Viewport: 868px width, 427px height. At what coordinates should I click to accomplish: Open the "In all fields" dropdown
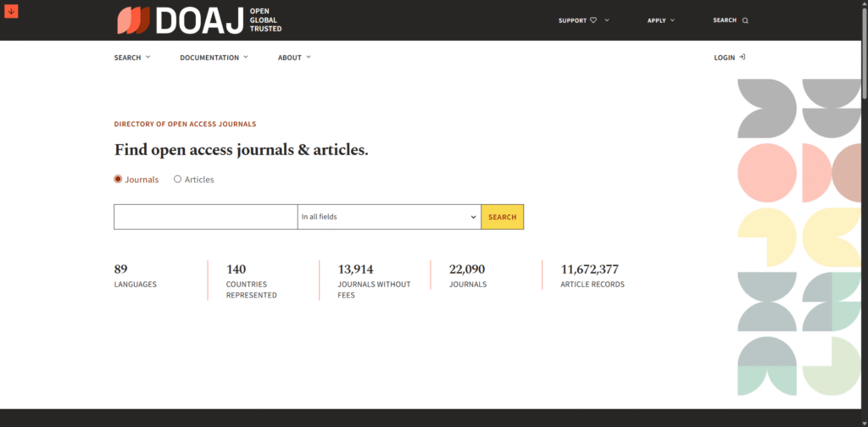click(x=389, y=217)
